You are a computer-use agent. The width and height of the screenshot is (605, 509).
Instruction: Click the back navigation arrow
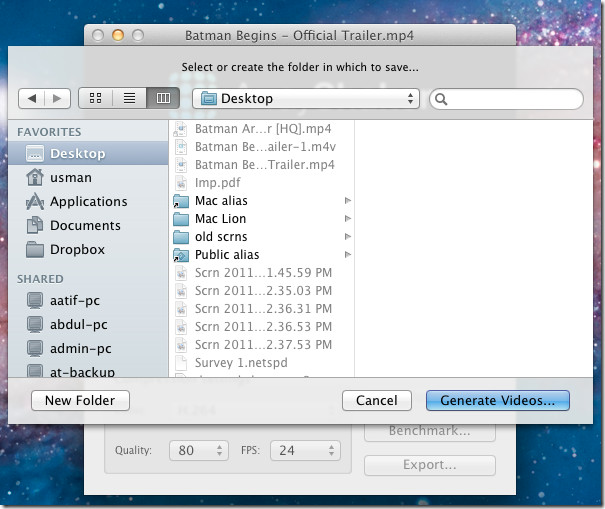[32, 98]
